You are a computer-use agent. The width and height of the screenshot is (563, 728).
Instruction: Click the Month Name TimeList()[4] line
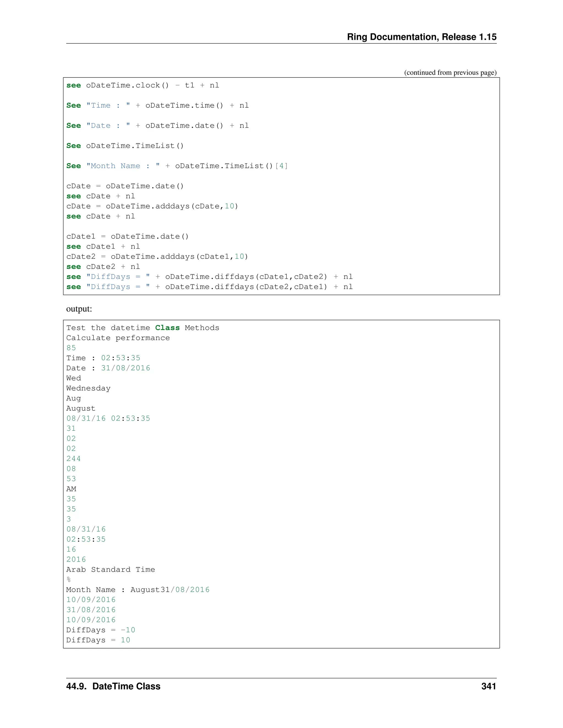pos(177,166)
